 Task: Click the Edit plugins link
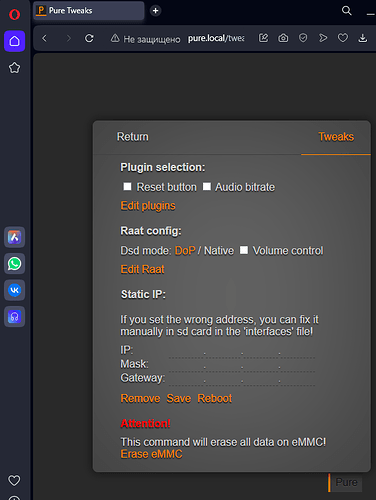click(148, 206)
